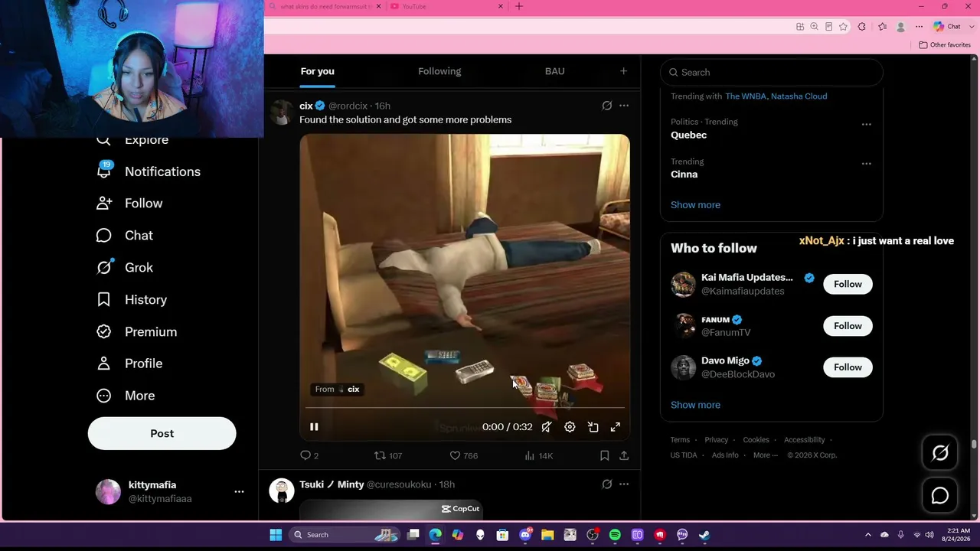Show more accounts to follow
The image size is (980, 551).
(695, 405)
